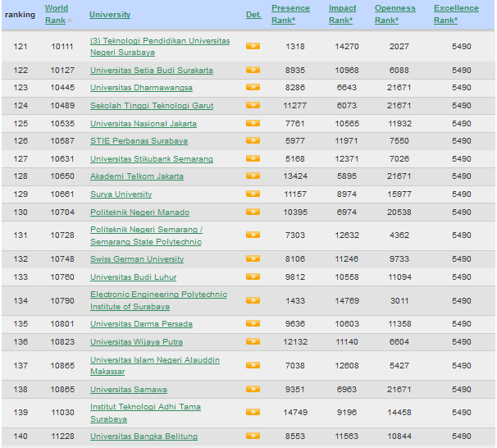
Task: Sort table by University column header
Action: (x=110, y=15)
